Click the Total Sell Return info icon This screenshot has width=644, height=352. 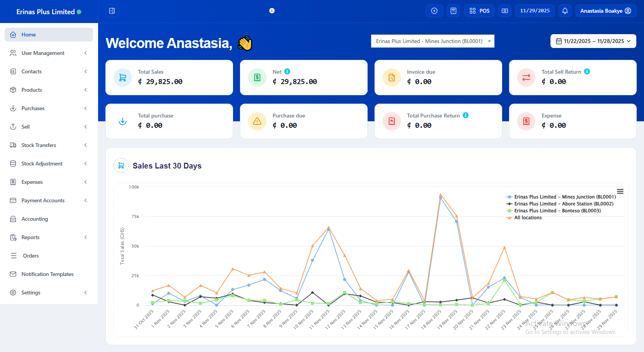coord(587,71)
